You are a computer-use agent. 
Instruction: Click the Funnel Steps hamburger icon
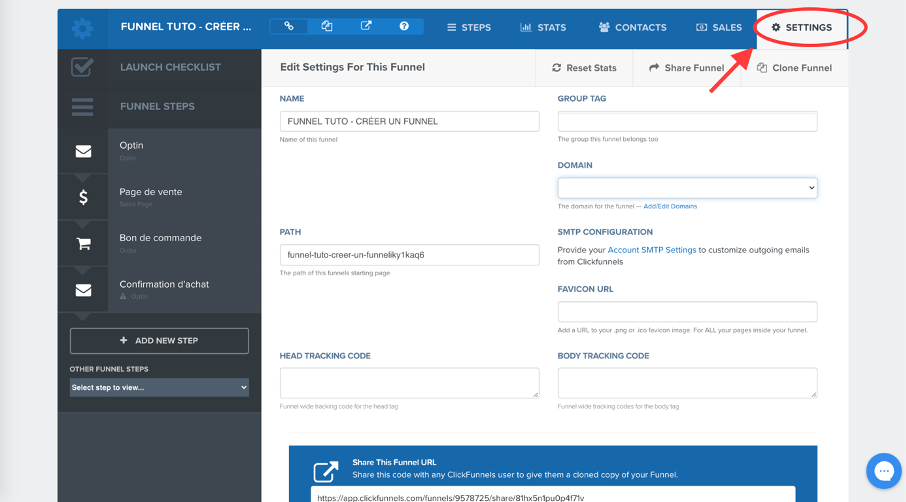[x=82, y=107]
